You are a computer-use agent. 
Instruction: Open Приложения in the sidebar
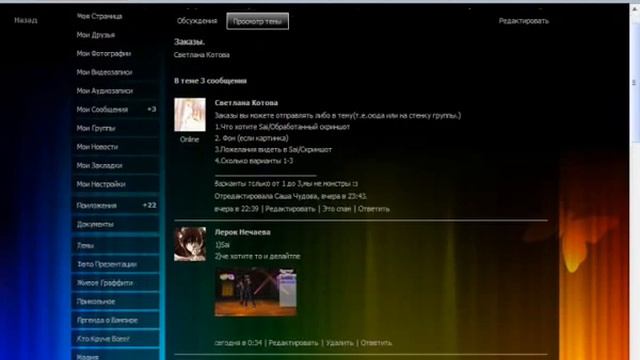click(97, 205)
